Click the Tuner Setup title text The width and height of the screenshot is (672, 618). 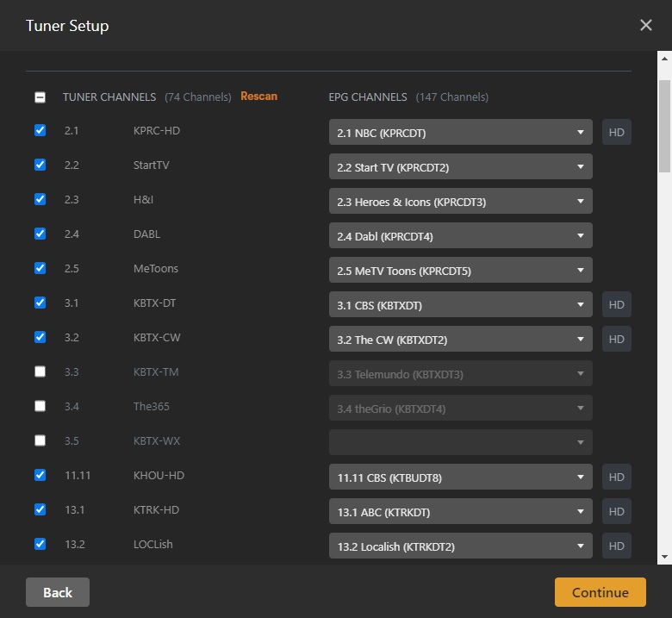[67, 26]
